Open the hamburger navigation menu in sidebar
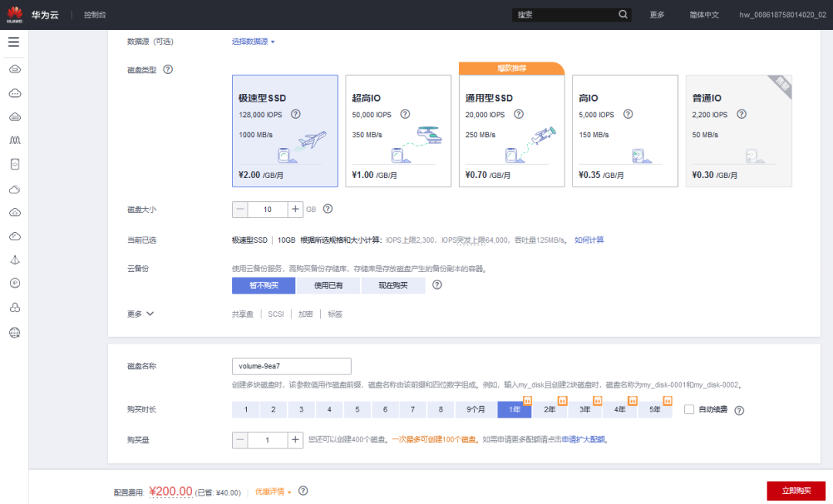Viewport: 833px width, 504px height. 13,42
